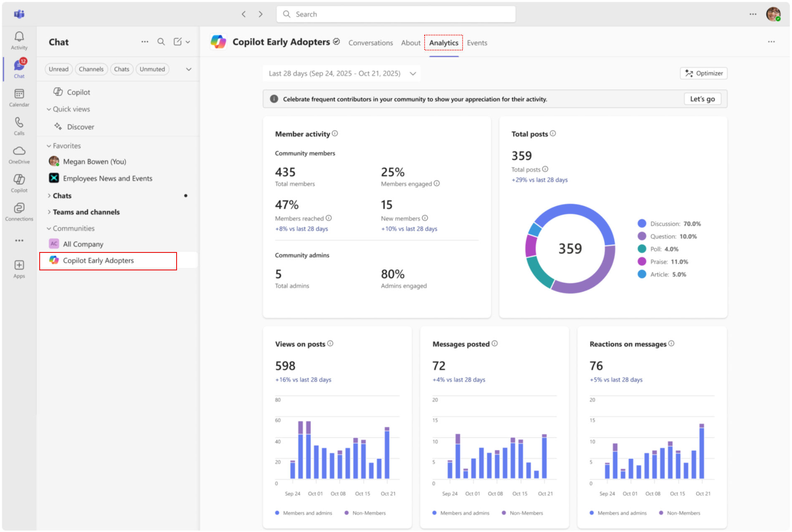Enable the Unread filter
Viewport: 792px width, 532px height.
(x=58, y=69)
